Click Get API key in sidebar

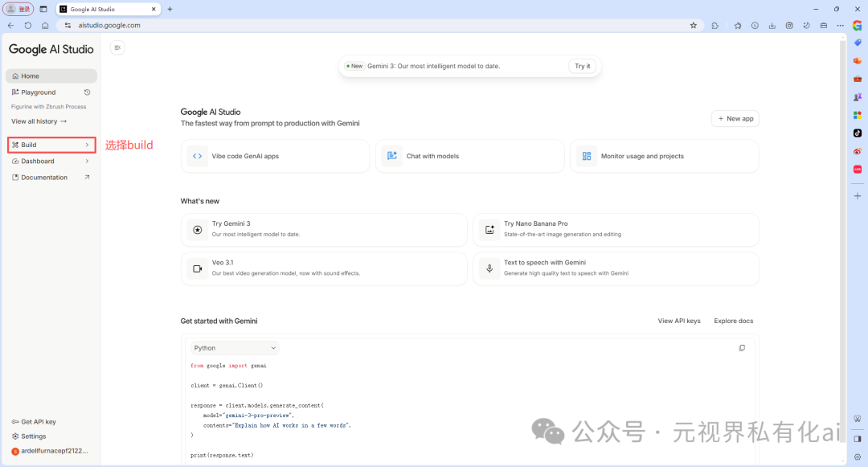(x=35, y=422)
